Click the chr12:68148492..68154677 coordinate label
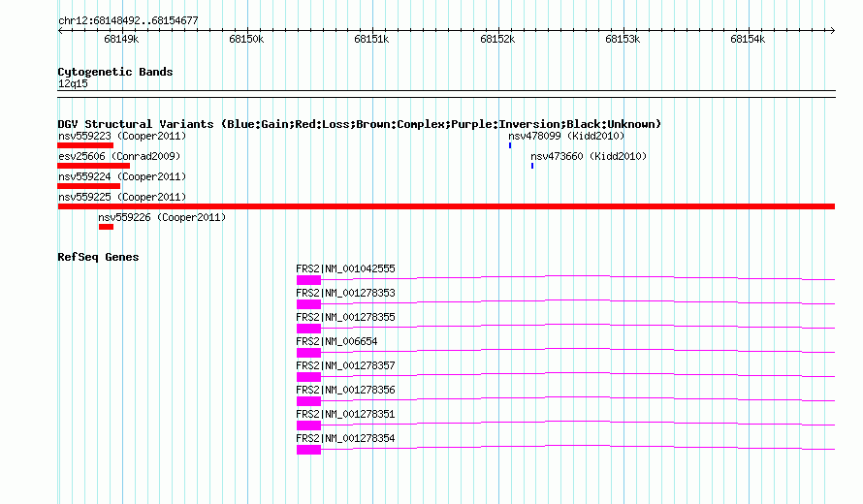Screen dimensions: 863x504 128,20
